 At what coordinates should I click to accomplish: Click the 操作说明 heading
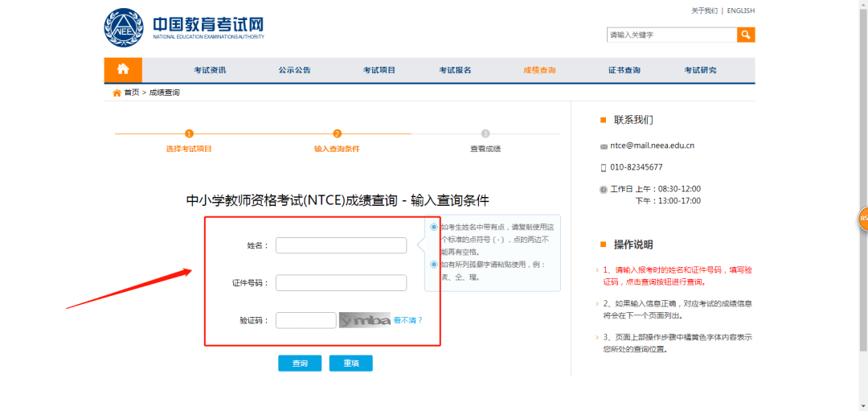tap(633, 245)
